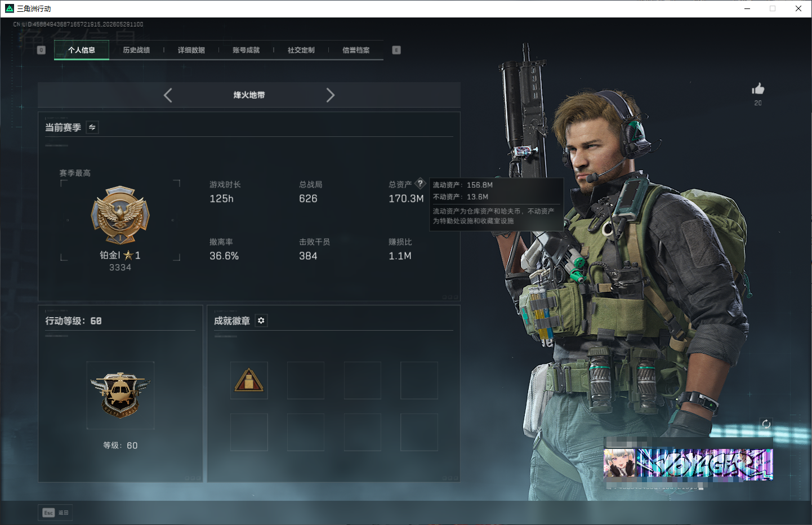Switch to the 账号成就 tab
812x525 pixels.
click(246, 50)
